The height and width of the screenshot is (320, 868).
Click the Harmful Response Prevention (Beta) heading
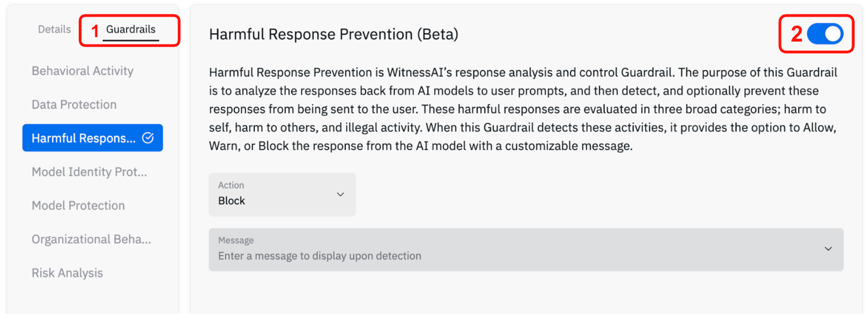point(334,34)
